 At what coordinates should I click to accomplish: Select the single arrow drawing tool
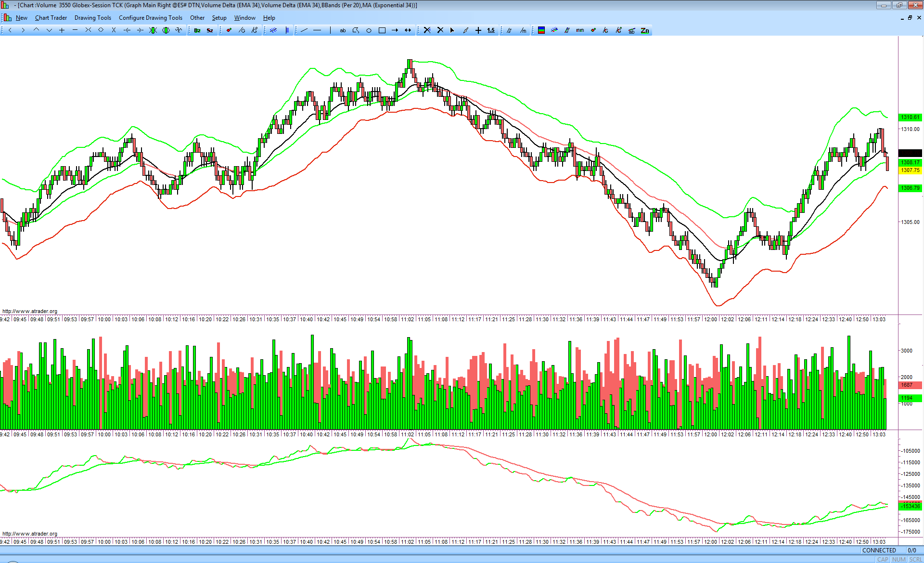coord(395,30)
